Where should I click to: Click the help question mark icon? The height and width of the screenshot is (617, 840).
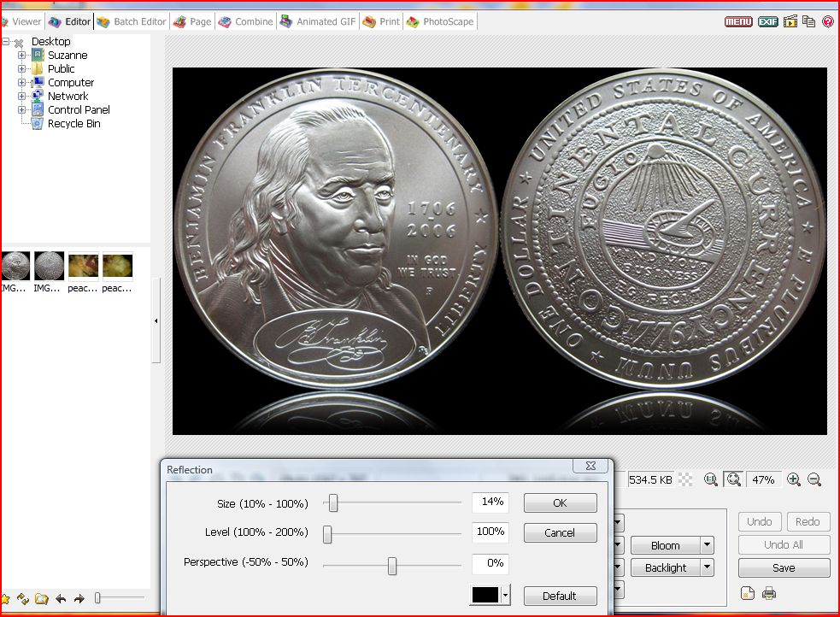coord(828,21)
